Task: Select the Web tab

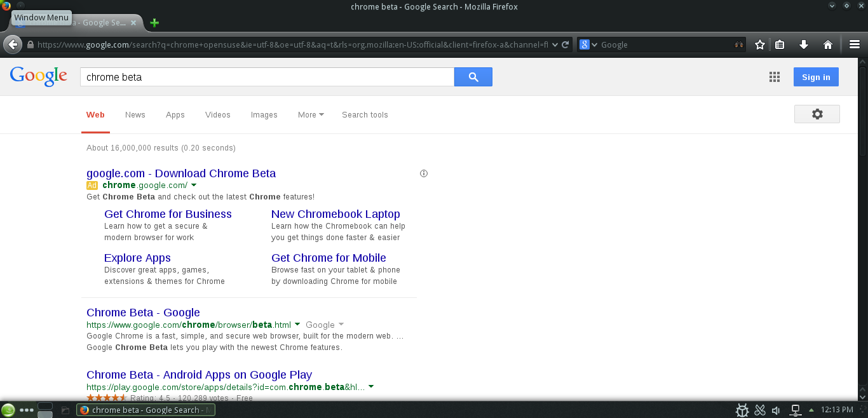Action: point(95,115)
